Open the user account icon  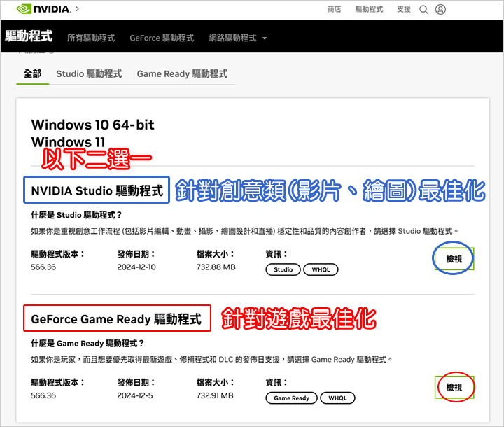pyautogui.click(x=440, y=9)
